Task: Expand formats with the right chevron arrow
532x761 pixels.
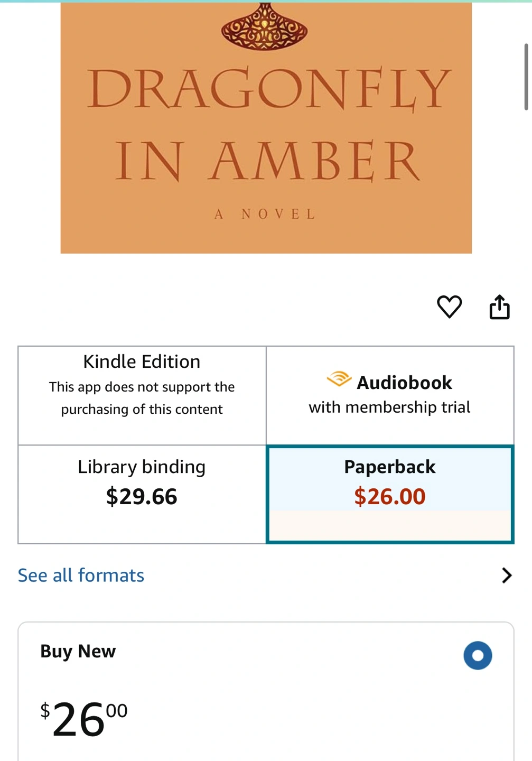Action: click(507, 575)
